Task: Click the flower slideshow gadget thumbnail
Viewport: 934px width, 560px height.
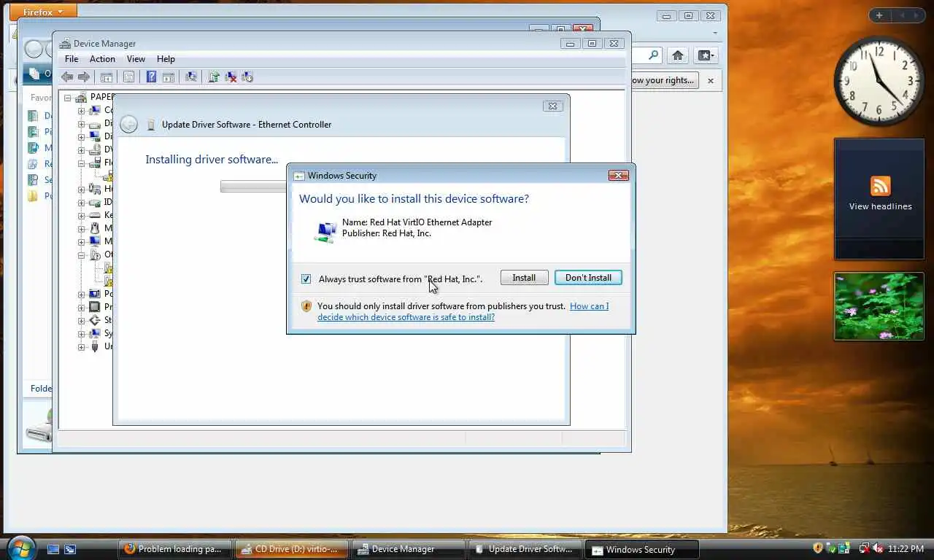Action: pos(879,306)
